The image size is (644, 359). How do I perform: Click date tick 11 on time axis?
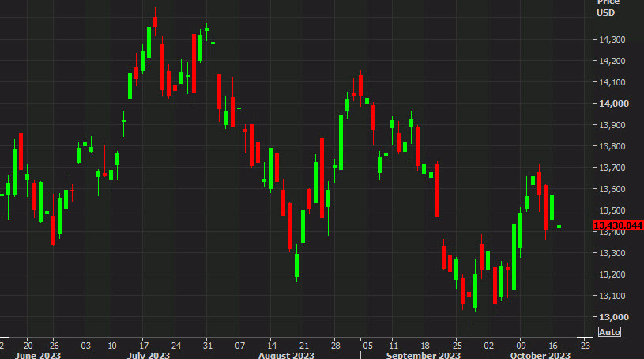(x=394, y=346)
